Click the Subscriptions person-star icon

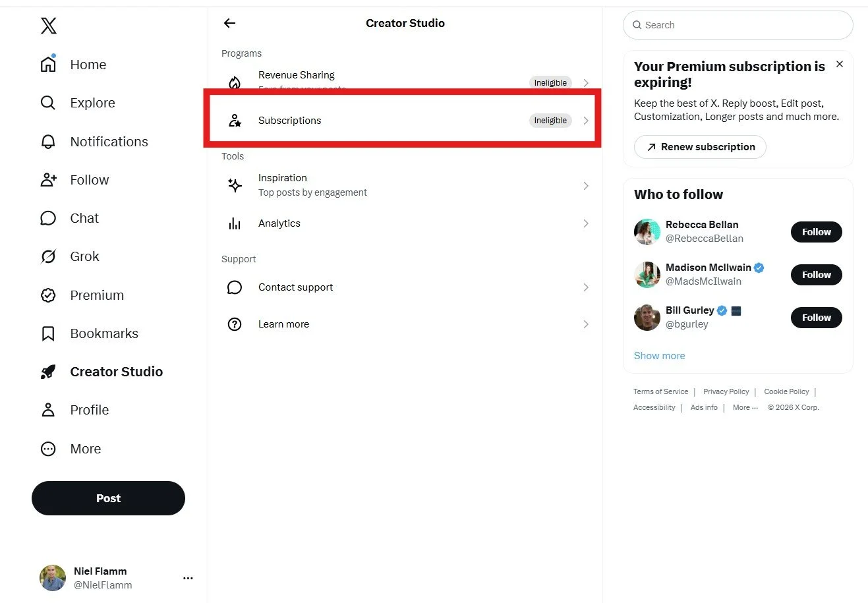(x=235, y=120)
